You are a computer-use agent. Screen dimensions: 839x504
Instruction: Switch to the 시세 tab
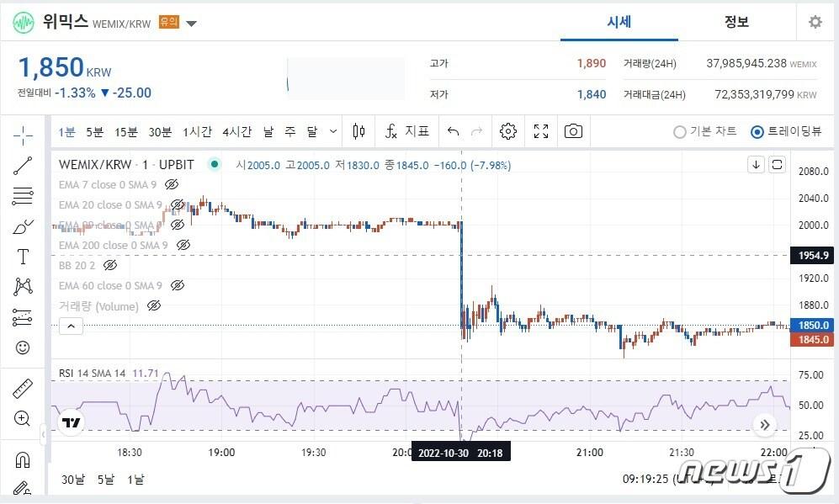pos(619,22)
